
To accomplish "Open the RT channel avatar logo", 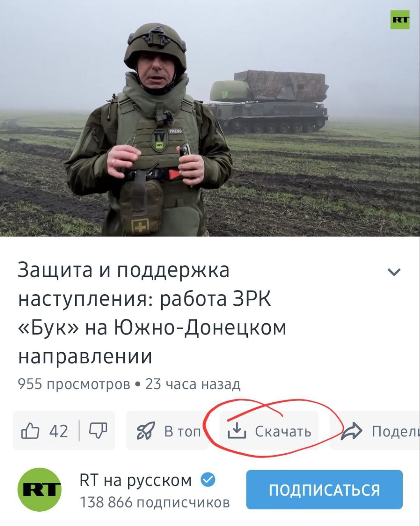I will pyautogui.click(x=39, y=489).
